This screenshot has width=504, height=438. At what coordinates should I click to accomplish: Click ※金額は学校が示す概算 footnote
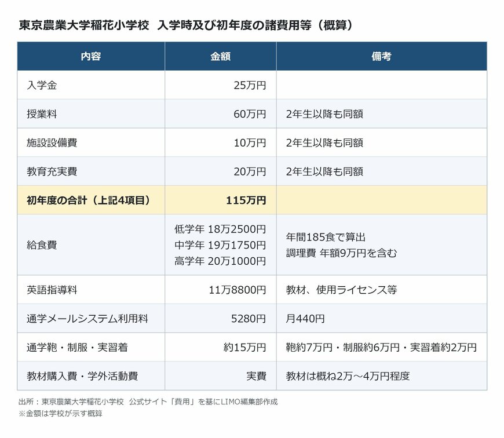60,413
